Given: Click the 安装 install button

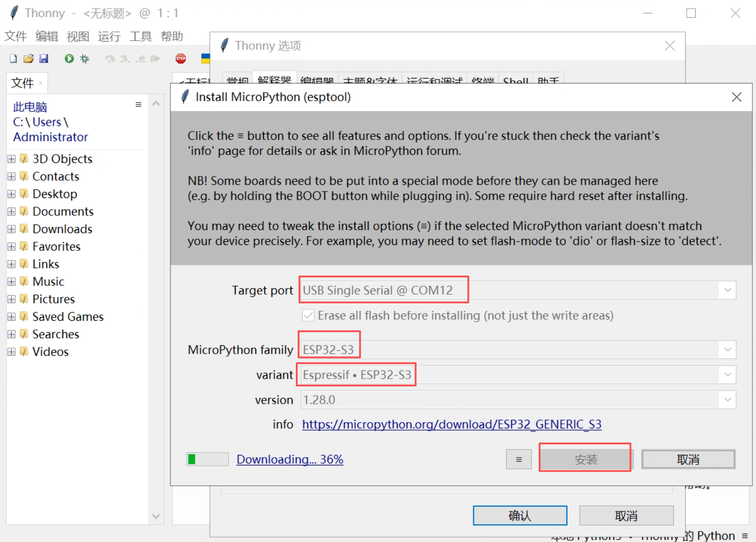Looking at the screenshot, I should [x=585, y=459].
